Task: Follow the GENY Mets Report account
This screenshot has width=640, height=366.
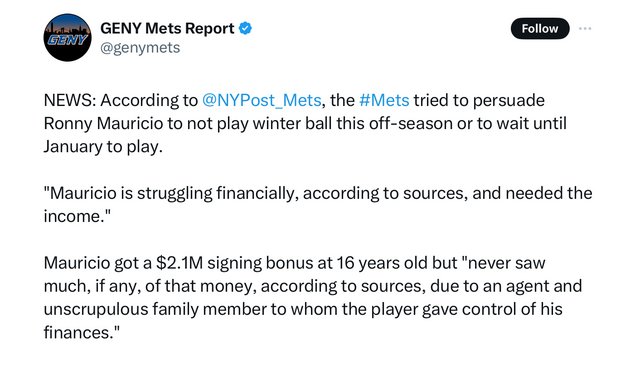Action: [x=540, y=29]
